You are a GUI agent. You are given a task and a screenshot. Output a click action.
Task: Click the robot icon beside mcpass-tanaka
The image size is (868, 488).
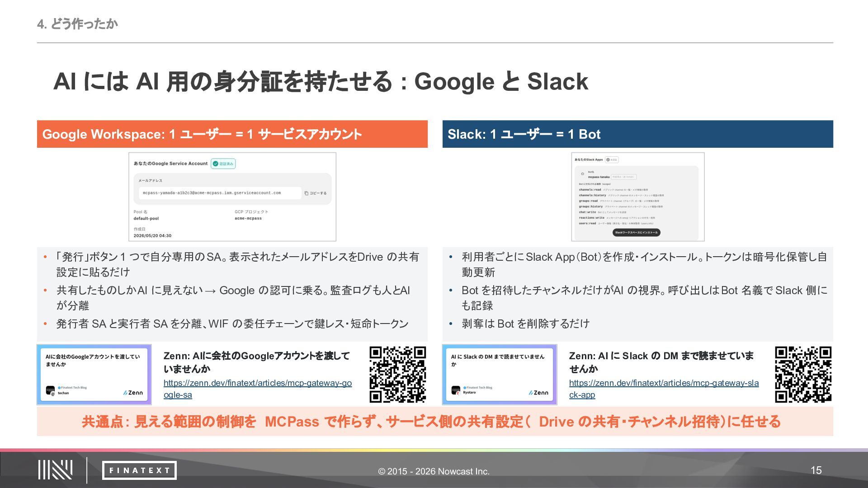point(582,174)
